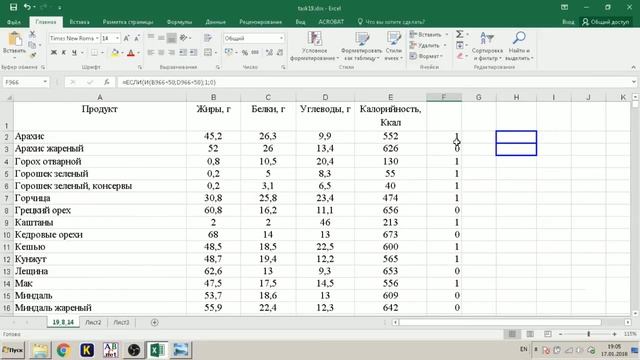Open the number format dropdown (Общий)
Screen dimensions: 640x360
pyautogui.click(x=281, y=38)
